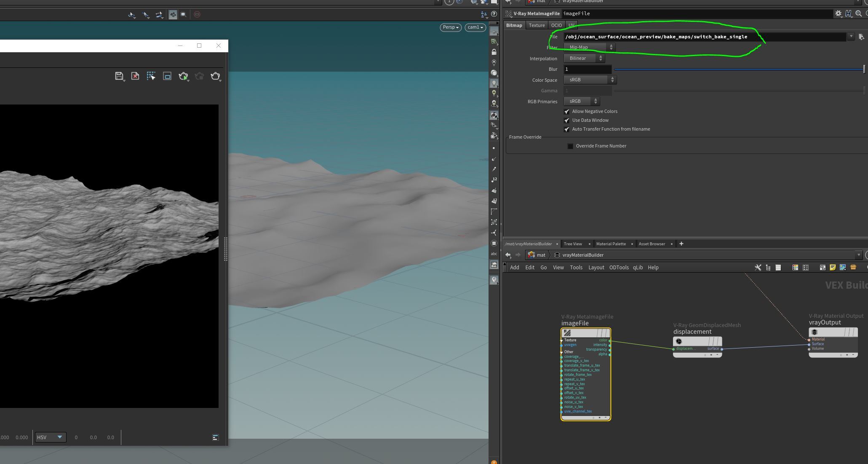Click the lock icon in the display options bar
This screenshot has width=868, height=464.
494,52
